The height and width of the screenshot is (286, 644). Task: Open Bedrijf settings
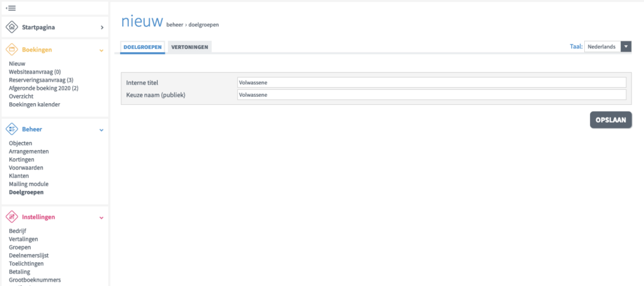point(18,231)
